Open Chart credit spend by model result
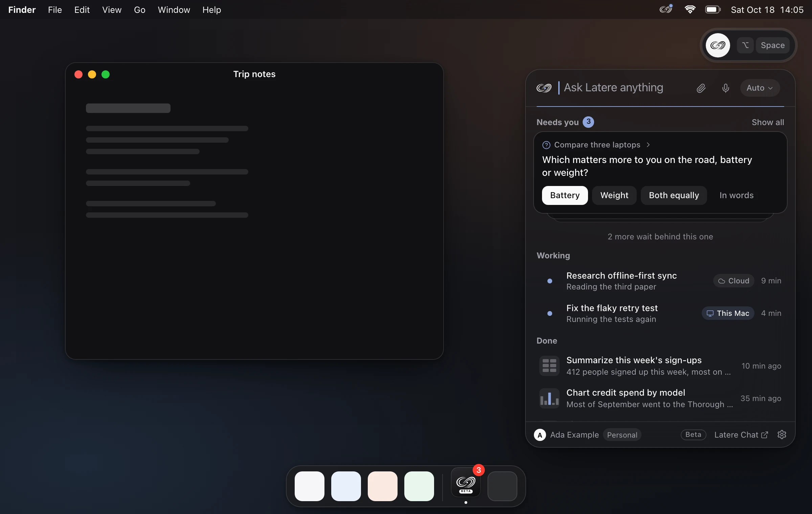This screenshot has width=812, height=514. pyautogui.click(x=660, y=398)
